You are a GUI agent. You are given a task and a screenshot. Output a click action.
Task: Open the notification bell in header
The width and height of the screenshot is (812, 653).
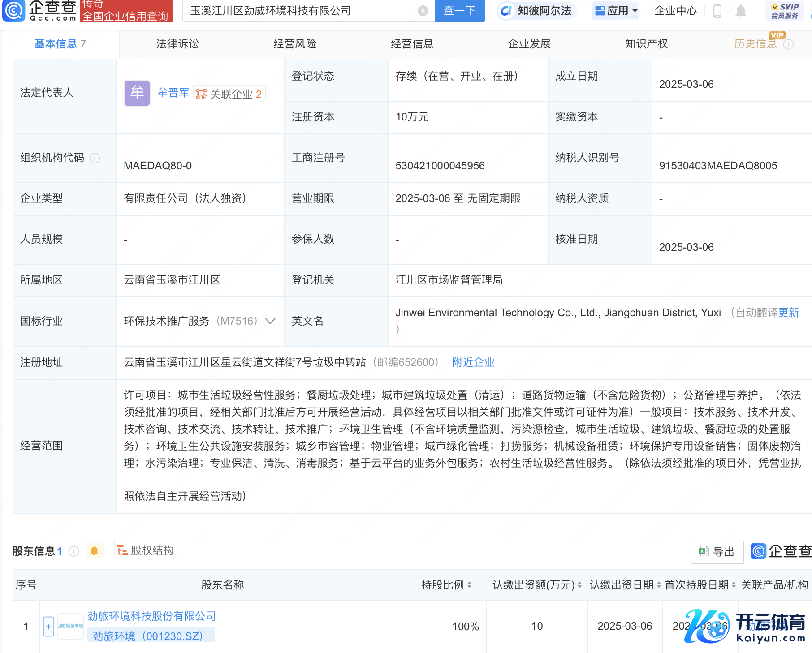point(741,11)
